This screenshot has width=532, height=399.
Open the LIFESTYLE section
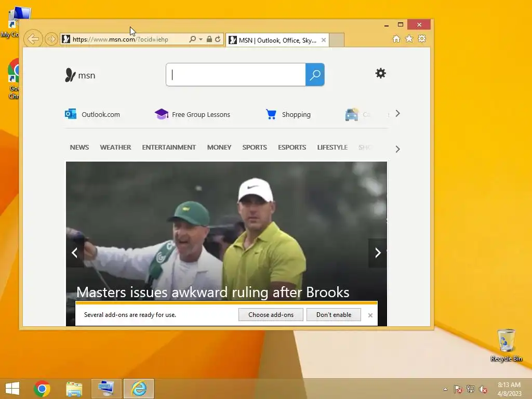click(x=332, y=147)
